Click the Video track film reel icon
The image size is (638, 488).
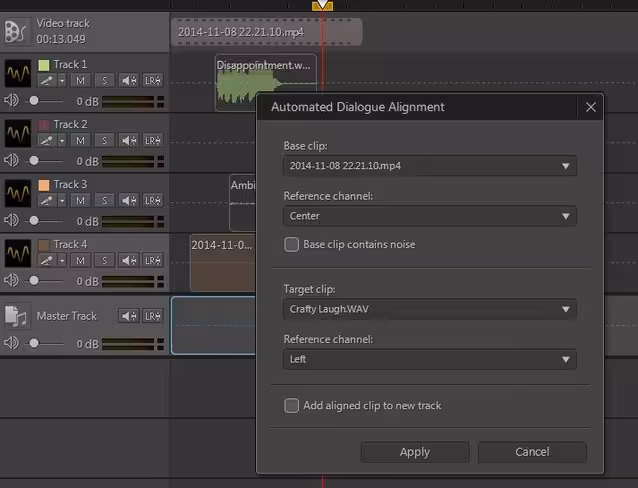(16, 31)
